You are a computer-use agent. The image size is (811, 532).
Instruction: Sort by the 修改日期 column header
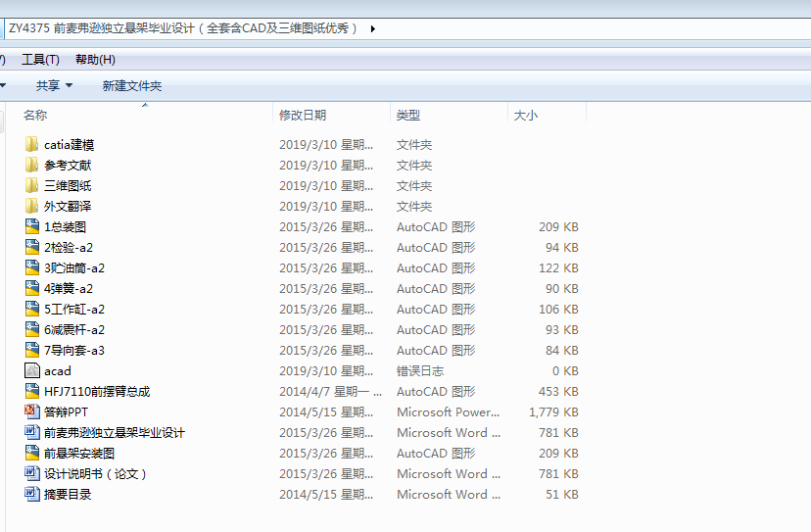303,115
